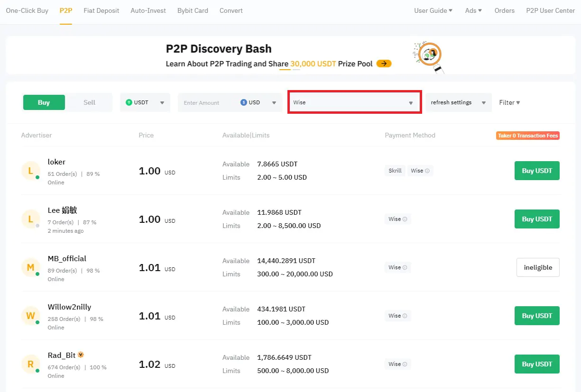Go to Fiat Deposit tab

tap(101, 10)
